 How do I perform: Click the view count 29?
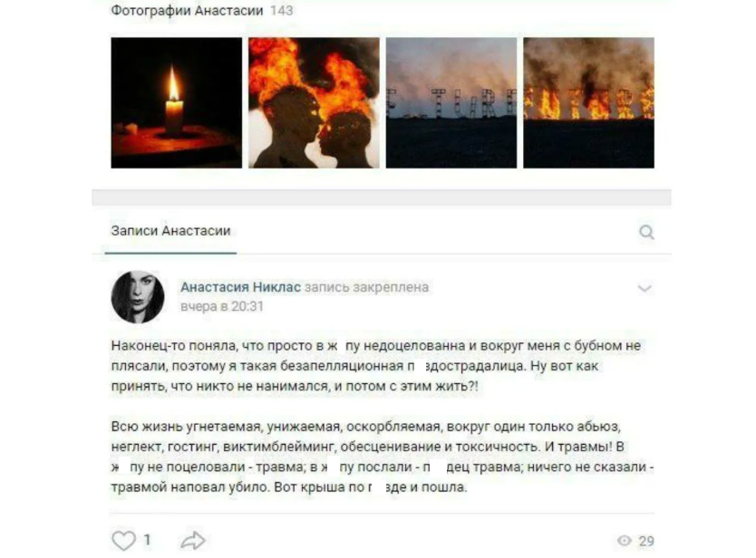point(646,541)
